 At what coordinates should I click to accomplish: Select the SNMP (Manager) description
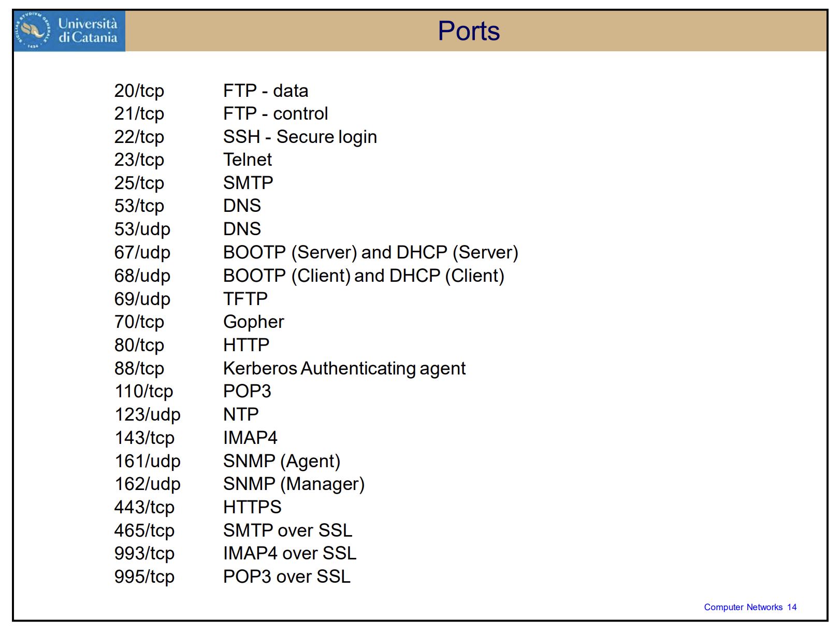pyautogui.click(x=294, y=484)
